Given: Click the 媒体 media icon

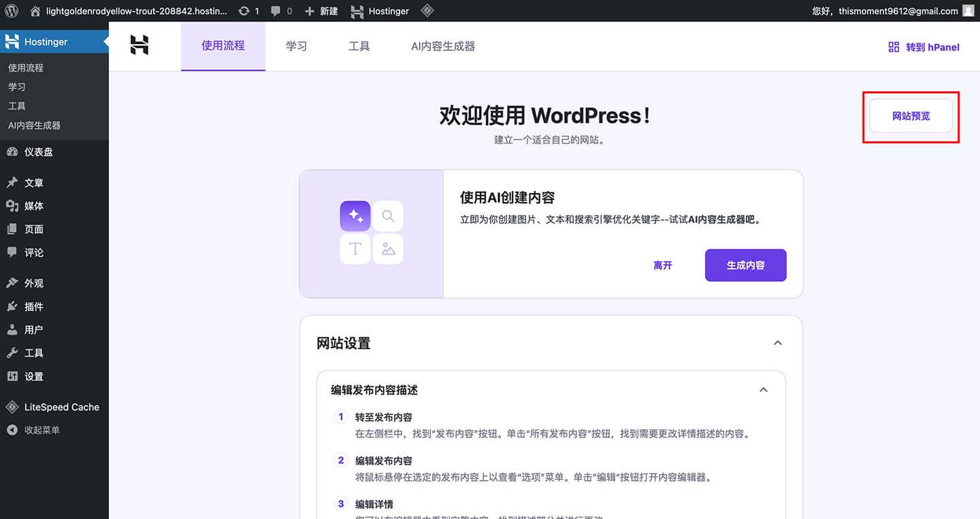Looking at the screenshot, I should click(x=12, y=205).
